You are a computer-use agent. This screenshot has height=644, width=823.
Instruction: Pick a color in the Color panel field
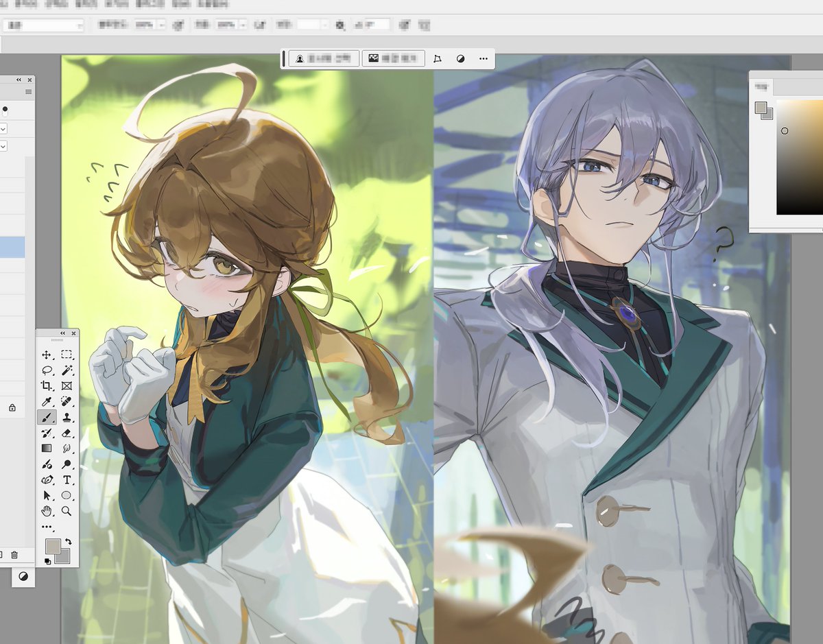800,157
